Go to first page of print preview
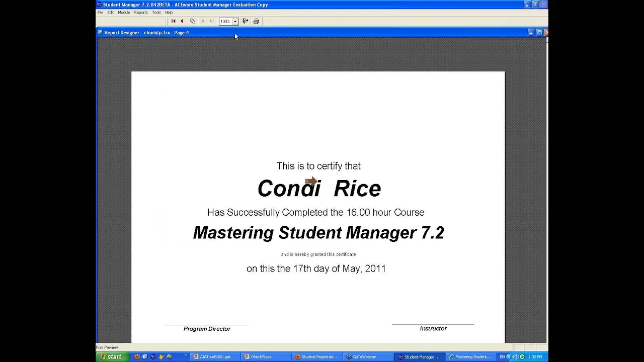644x362 pixels. point(174,21)
